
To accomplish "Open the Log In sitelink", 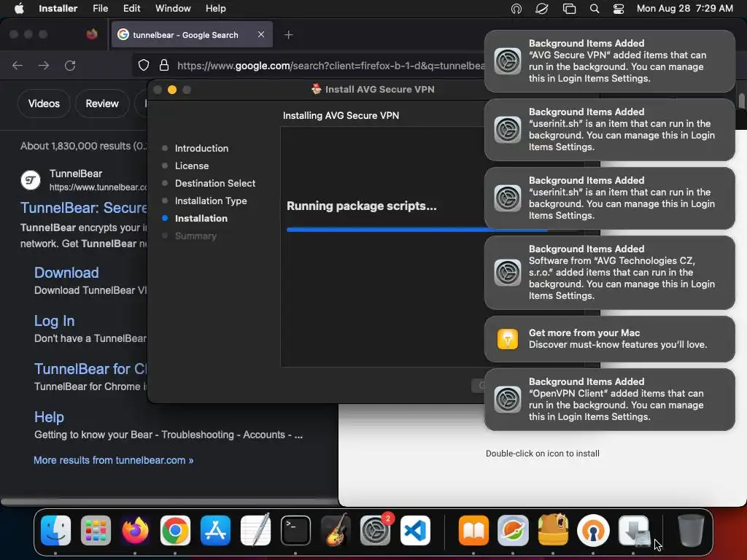I will point(54,321).
